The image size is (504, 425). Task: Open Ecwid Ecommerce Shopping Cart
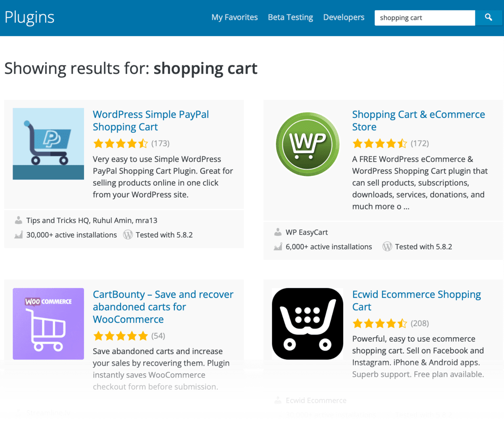point(416,300)
